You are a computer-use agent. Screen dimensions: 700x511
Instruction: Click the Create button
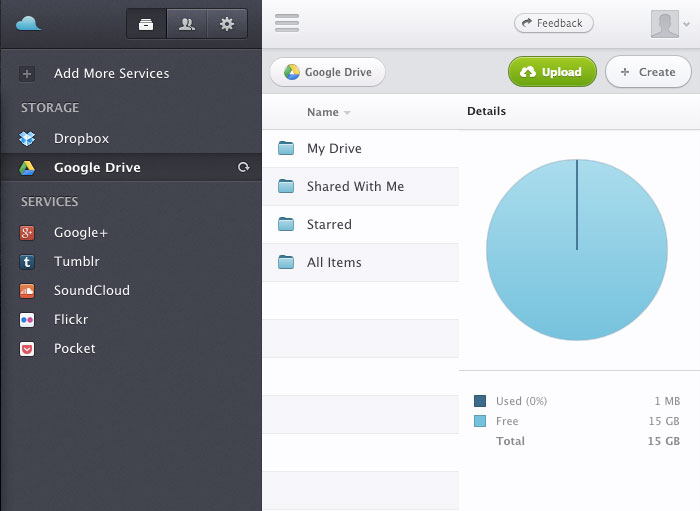[x=647, y=72]
